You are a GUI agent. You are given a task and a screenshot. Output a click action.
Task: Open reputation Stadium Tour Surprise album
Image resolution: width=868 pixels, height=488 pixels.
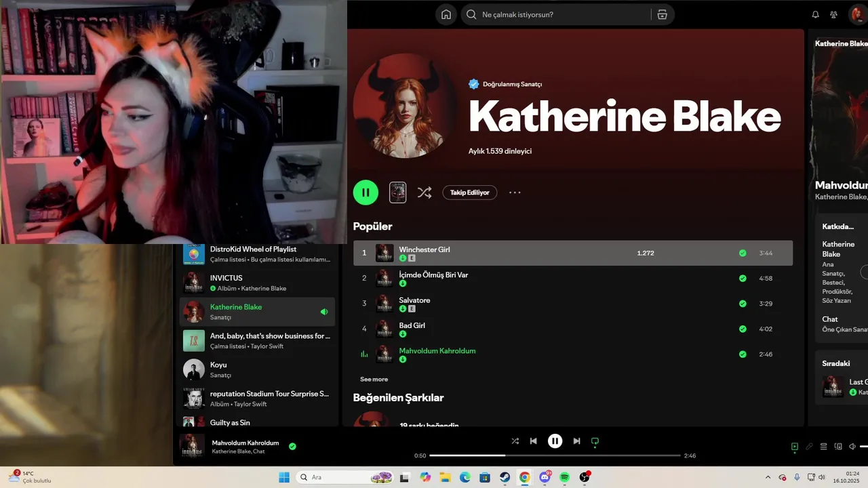257,399
